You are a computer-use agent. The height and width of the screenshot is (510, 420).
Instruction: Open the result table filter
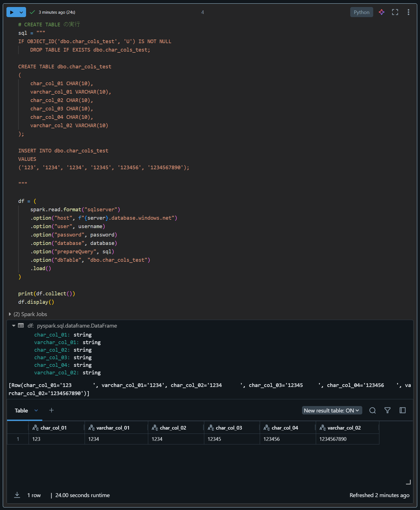[x=387, y=411]
